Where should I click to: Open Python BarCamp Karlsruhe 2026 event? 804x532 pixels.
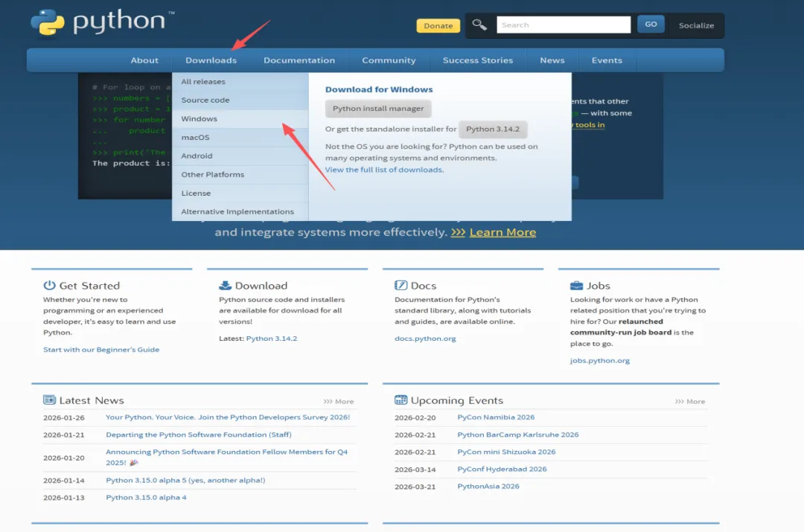[x=518, y=435]
